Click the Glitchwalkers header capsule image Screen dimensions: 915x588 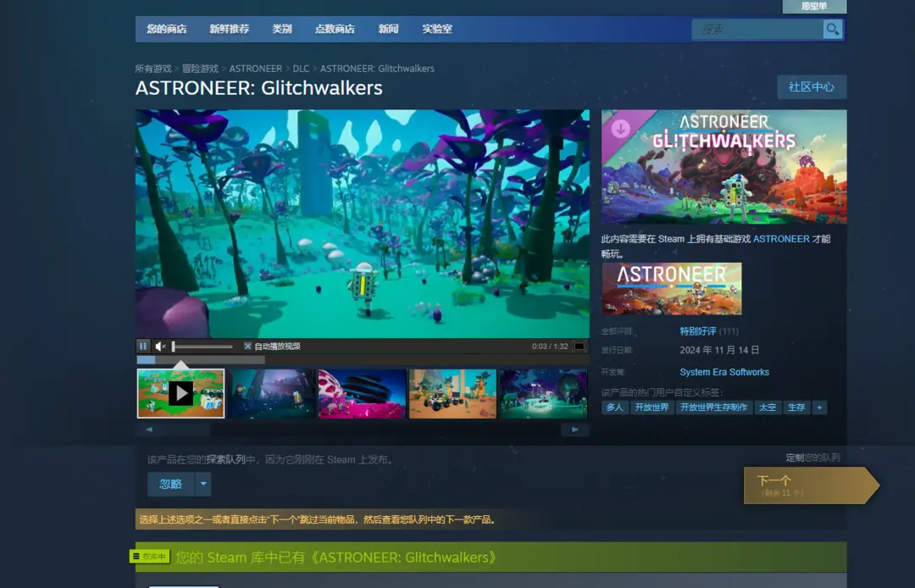[724, 167]
